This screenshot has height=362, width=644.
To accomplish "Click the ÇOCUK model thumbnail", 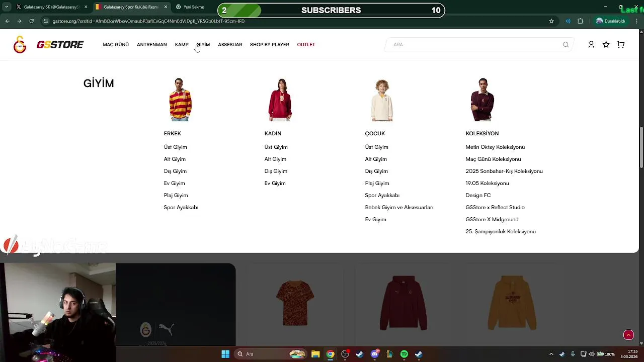I will 382,100.
